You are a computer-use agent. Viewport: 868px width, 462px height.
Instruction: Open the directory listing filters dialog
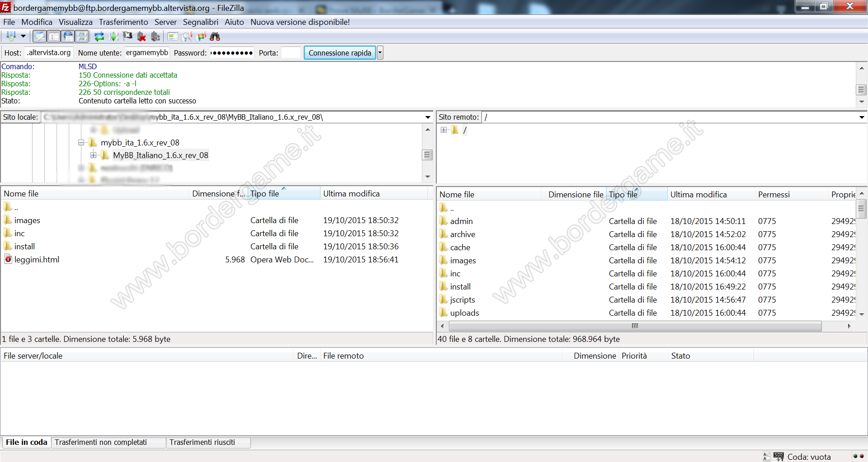coord(173,36)
